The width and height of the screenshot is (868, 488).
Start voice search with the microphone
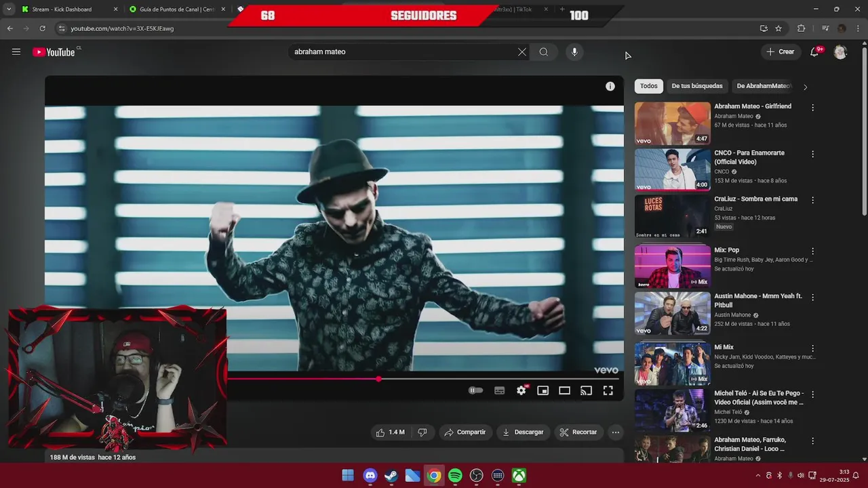tap(574, 52)
